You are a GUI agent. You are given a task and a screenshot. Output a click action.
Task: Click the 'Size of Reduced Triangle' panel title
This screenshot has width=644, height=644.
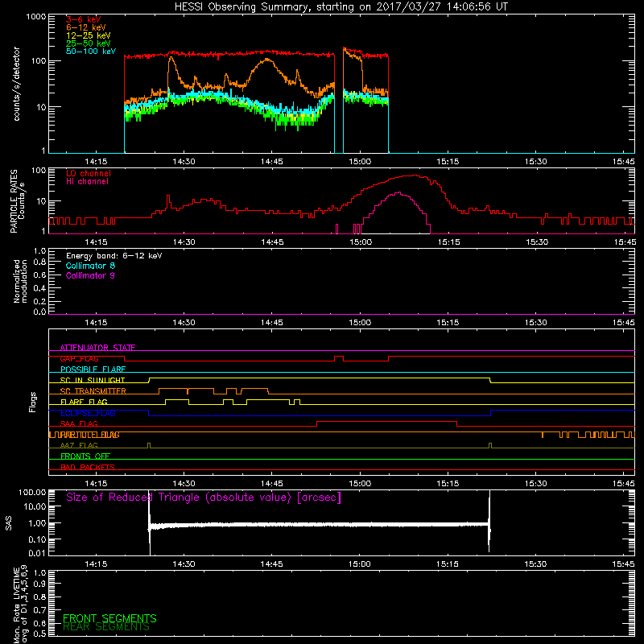click(204, 497)
